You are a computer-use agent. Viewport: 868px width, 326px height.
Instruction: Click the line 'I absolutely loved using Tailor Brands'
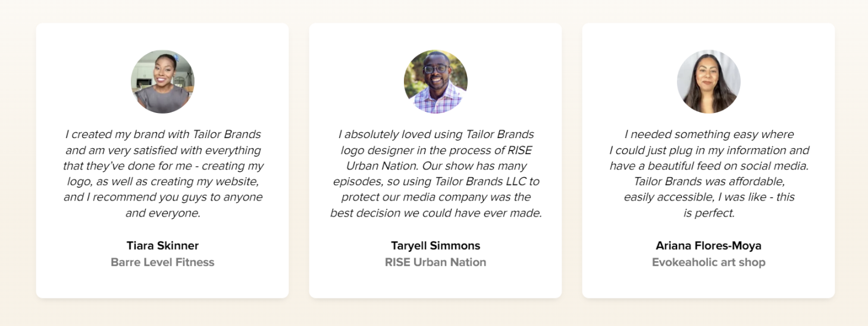click(x=435, y=134)
